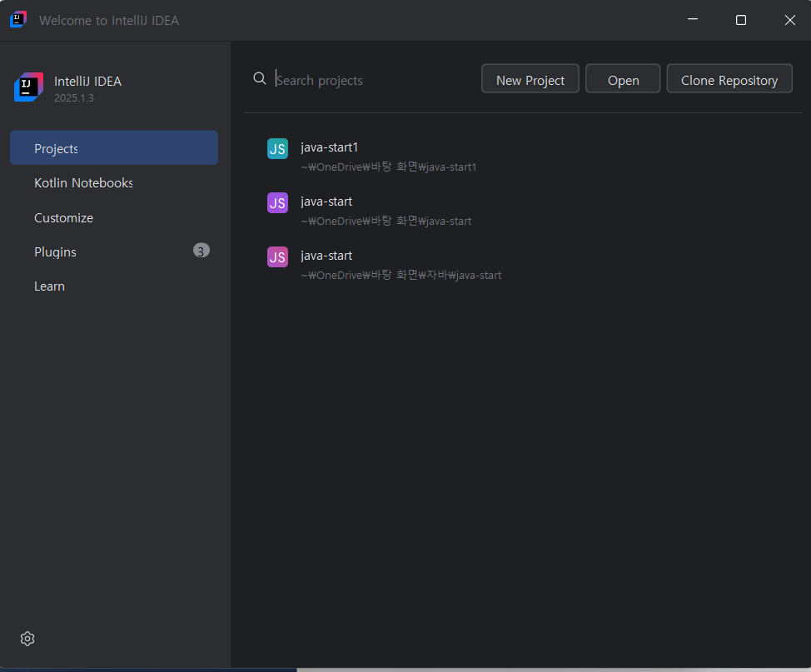Open the settings gear icon in the sidebar
Viewport: 811px width, 672px height.
[27, 639]
